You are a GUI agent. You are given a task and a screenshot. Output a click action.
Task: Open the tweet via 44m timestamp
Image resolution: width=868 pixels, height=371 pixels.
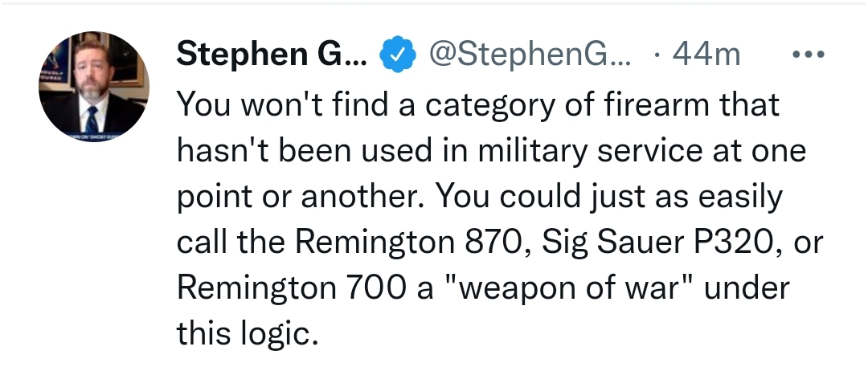coord(706,54)
